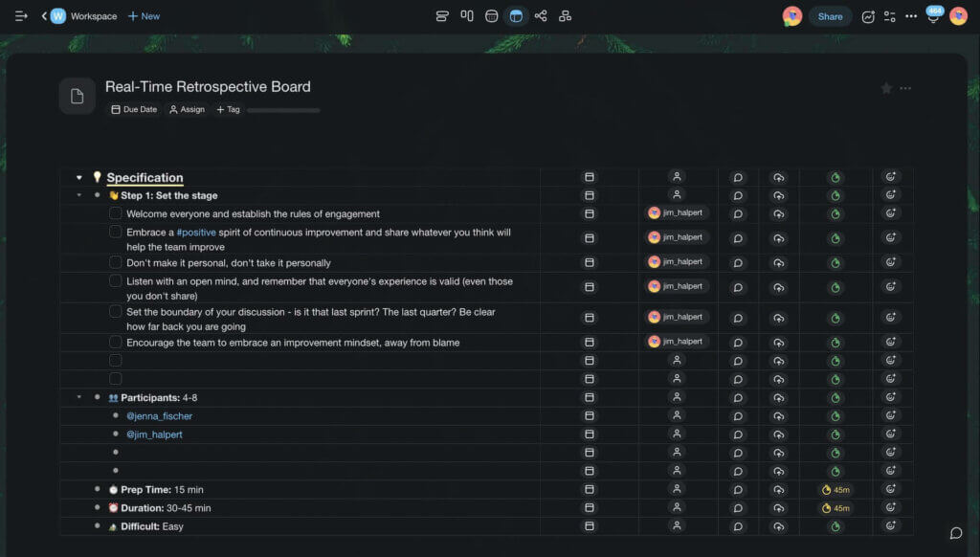Click the progress bar beside the Tag button
Screen dimensions: 980x557
pyautogui.click(x=283, y=110)
